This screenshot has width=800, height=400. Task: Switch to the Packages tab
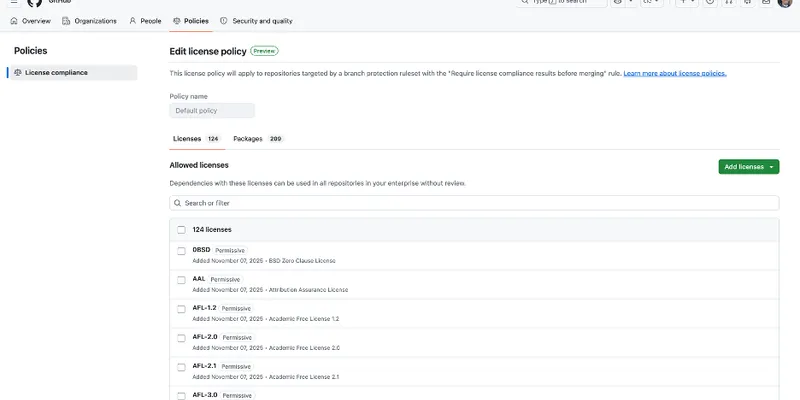tap(258, 139)
